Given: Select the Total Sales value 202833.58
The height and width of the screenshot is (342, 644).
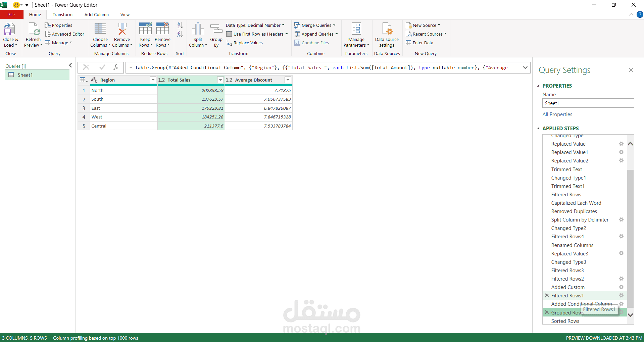Looking at the screenshot, I should (x=191, y=90).
